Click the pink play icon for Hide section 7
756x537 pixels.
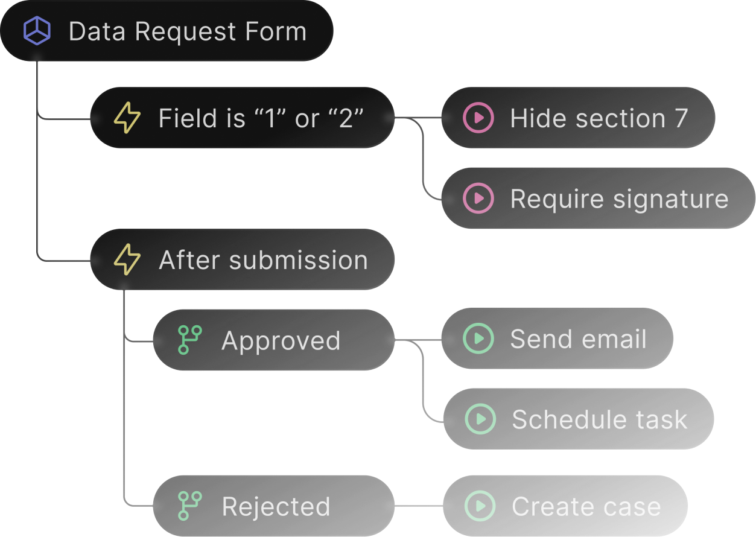click(478, 118)
